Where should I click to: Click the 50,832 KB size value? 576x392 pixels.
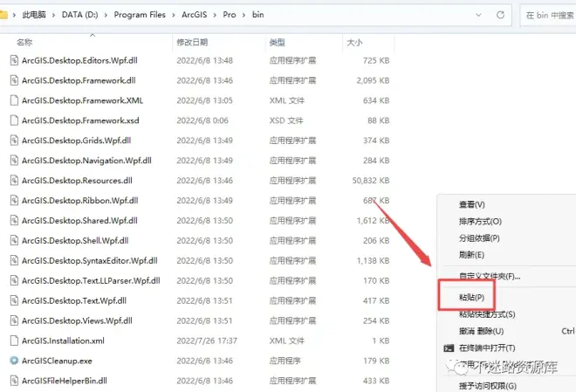[371, 181]
